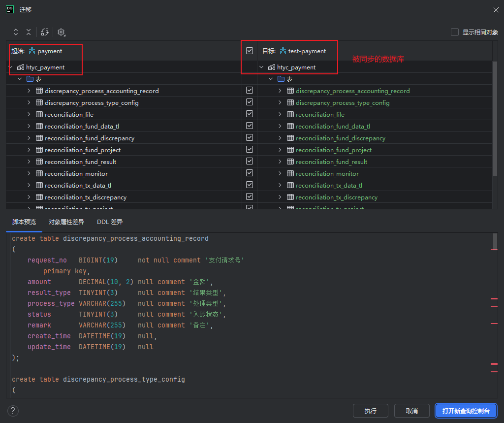Click test-payment data source icon in target header
This screenshot has height=423, width=504.
coord(283,51)
